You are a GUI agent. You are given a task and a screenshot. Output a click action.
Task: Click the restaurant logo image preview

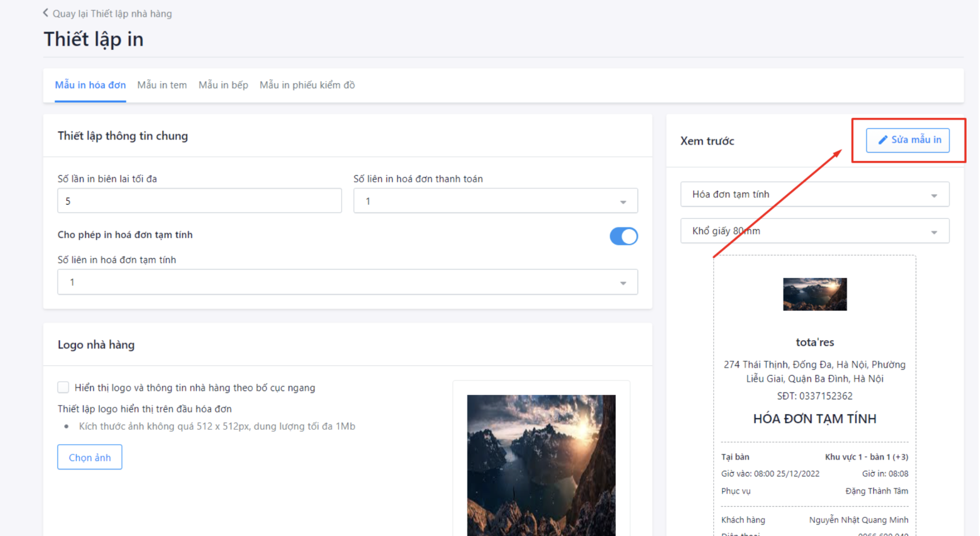tap(541, 465)
